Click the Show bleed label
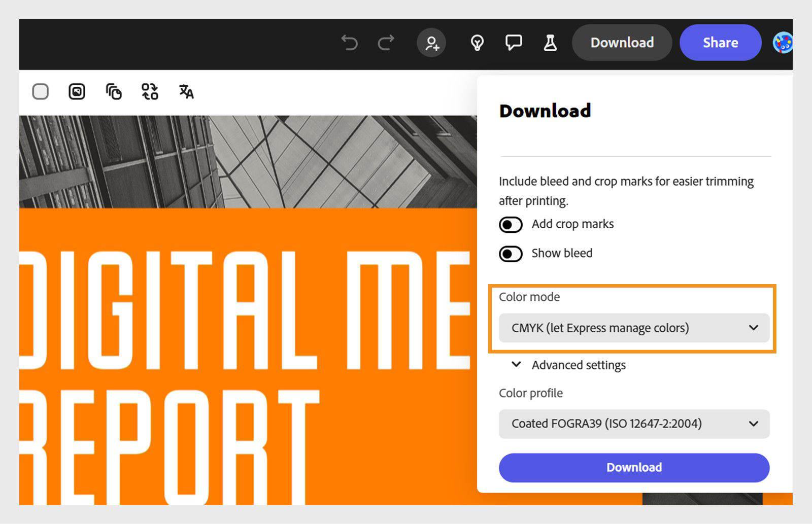 point(562,253)
